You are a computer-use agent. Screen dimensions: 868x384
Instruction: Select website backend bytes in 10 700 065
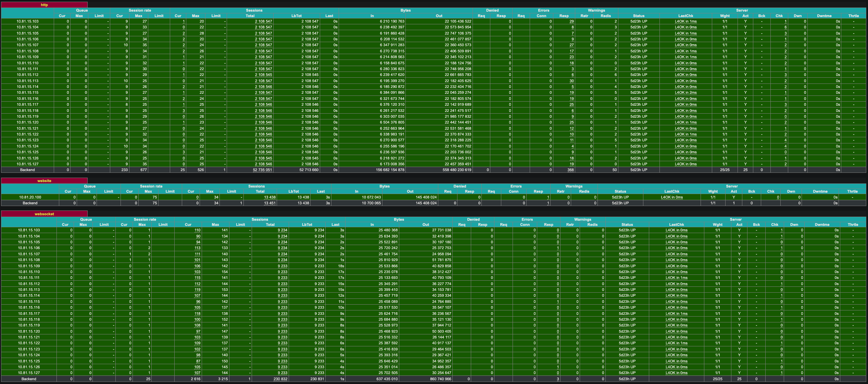click(371, 203)
